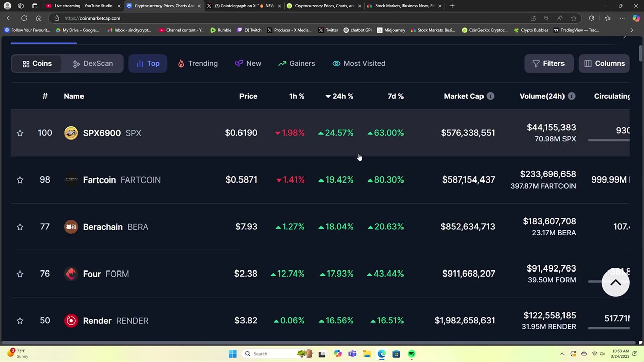The image size is (644, 362).
Task: Show Volume(24h) info tooltip icon
Action: [571, 96]
